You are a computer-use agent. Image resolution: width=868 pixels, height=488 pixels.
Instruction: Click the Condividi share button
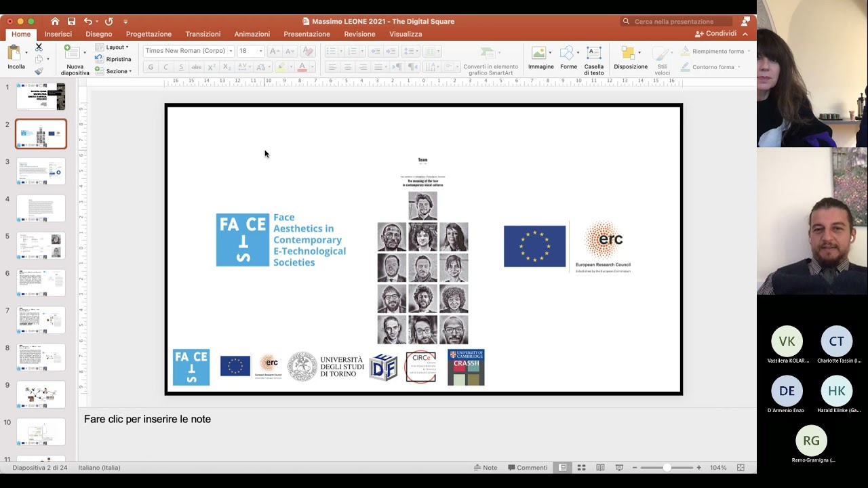(715, 34)
